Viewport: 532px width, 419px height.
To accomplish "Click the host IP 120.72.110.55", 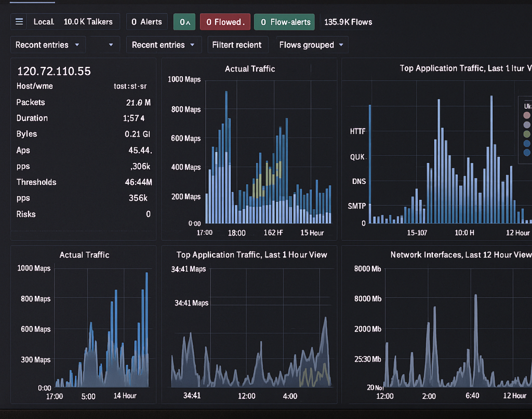I will click(54, 71).
